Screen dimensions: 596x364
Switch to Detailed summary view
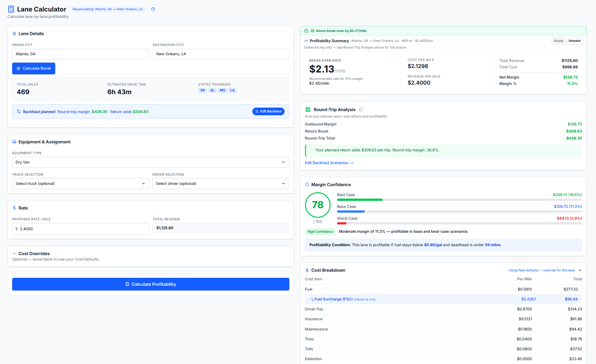pos(574,41)
